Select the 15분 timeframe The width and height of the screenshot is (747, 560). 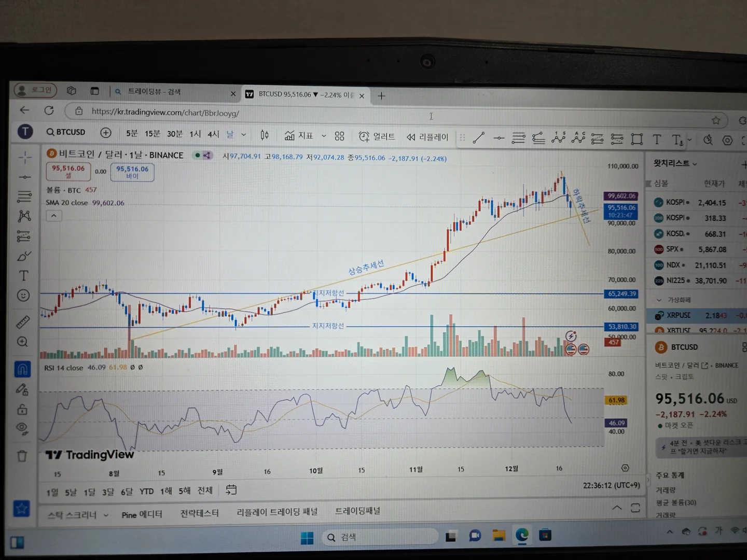coord(153,134)
